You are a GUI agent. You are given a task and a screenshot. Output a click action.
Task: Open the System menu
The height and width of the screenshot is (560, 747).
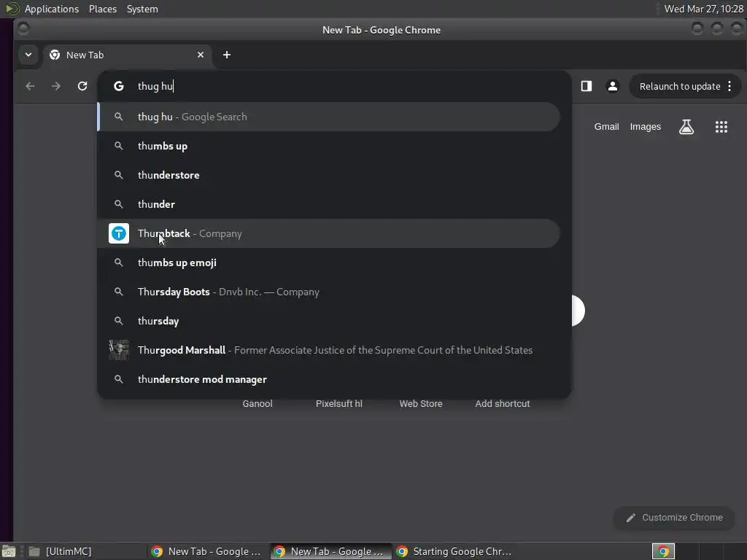(x=142, y=9)
